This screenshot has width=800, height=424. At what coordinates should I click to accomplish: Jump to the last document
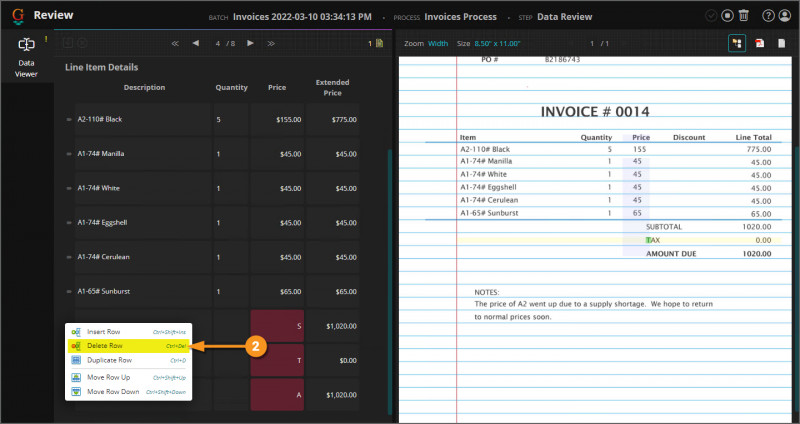coord(271,43)
